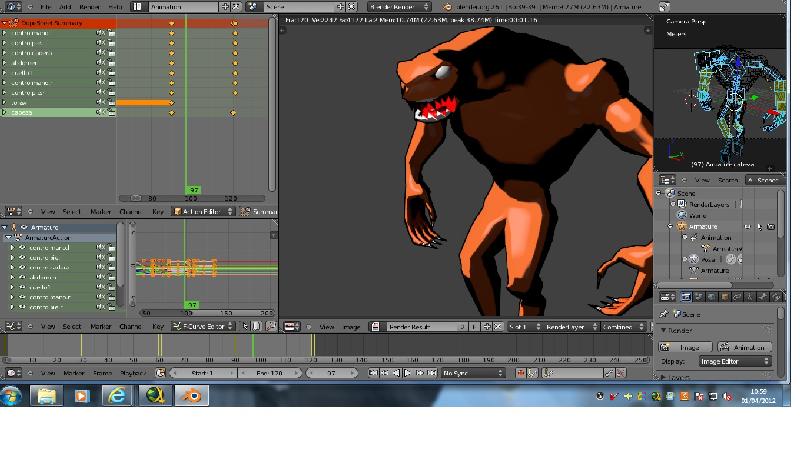Select the Render properties tab icon
This screenshot has height=452, width=800.
[686, 296]
